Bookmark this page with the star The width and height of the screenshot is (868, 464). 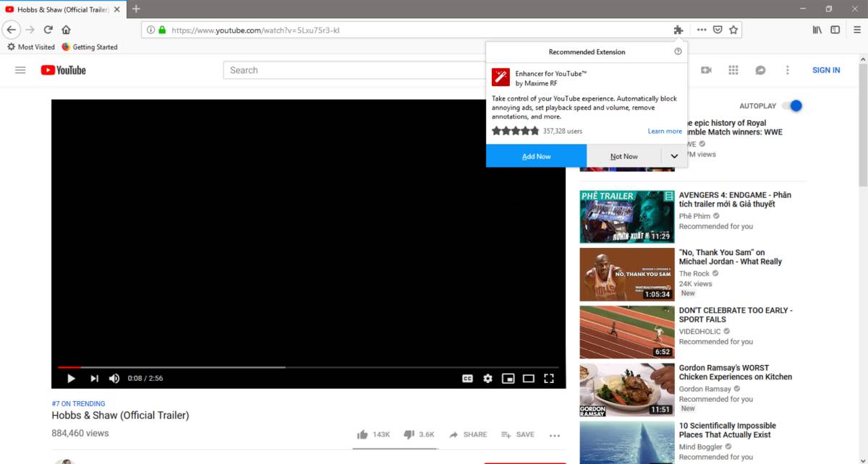(x=733, y=30)
